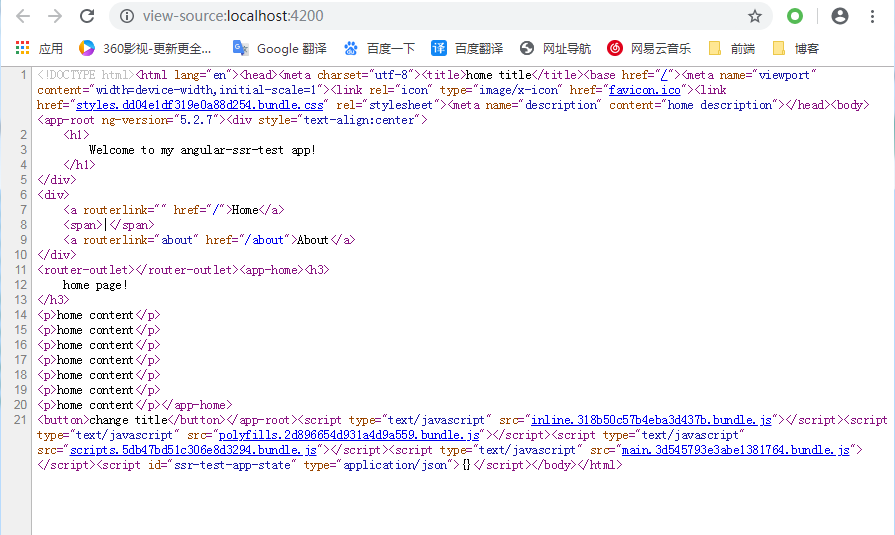Reload the current page
Image resolution: width=895 pixels, height=535 pixels.
(x=87, y=16)
